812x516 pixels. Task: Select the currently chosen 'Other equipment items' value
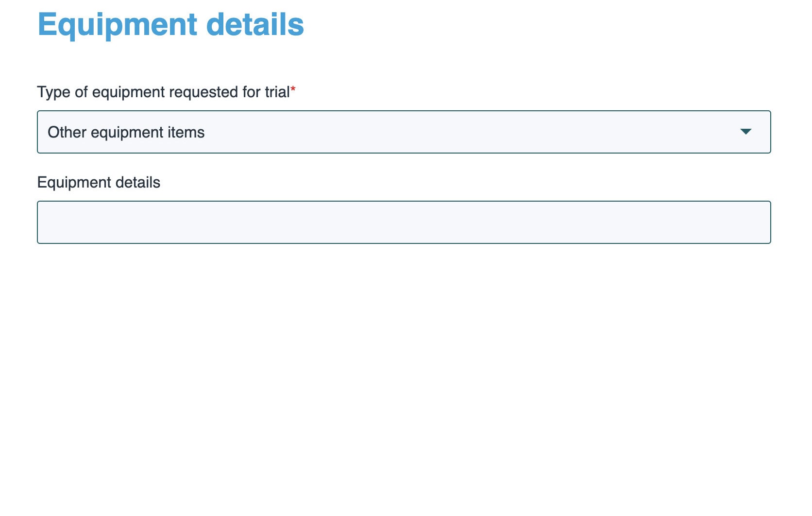point(126,132)
